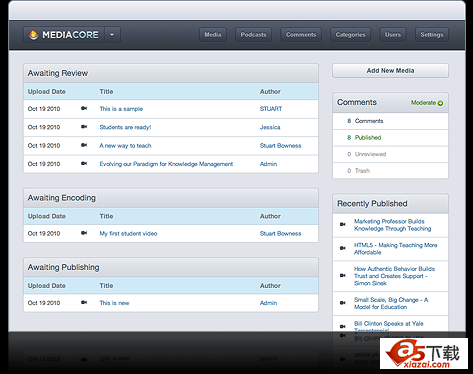Open 'Small Scale, Big Change' recently published item
Viewport: 473px width, 374px height.
391,303
